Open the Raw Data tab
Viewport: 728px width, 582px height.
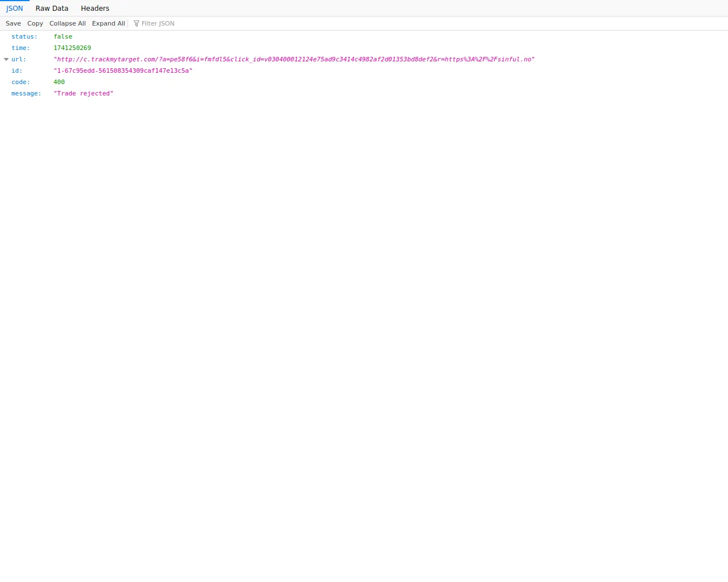52,9
